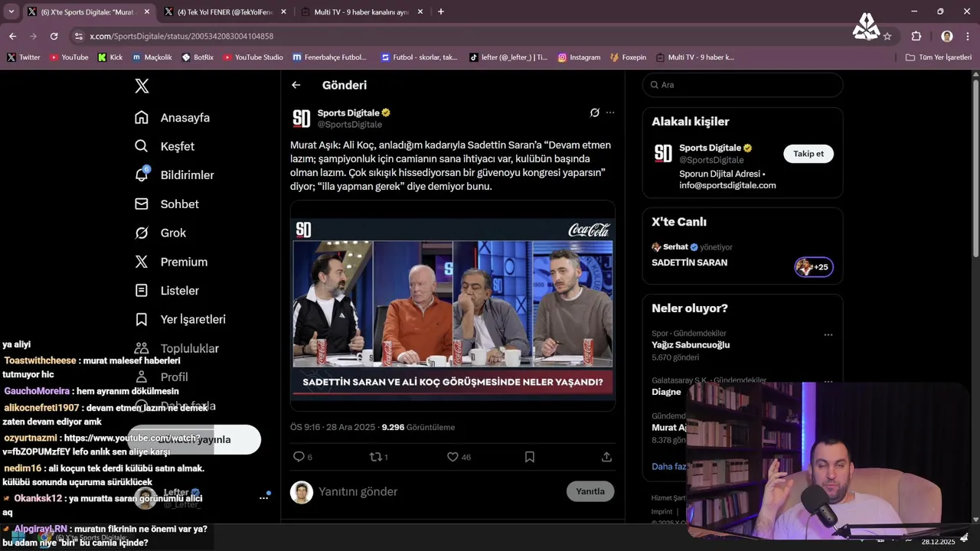Click the browser back button

(12, 36)
